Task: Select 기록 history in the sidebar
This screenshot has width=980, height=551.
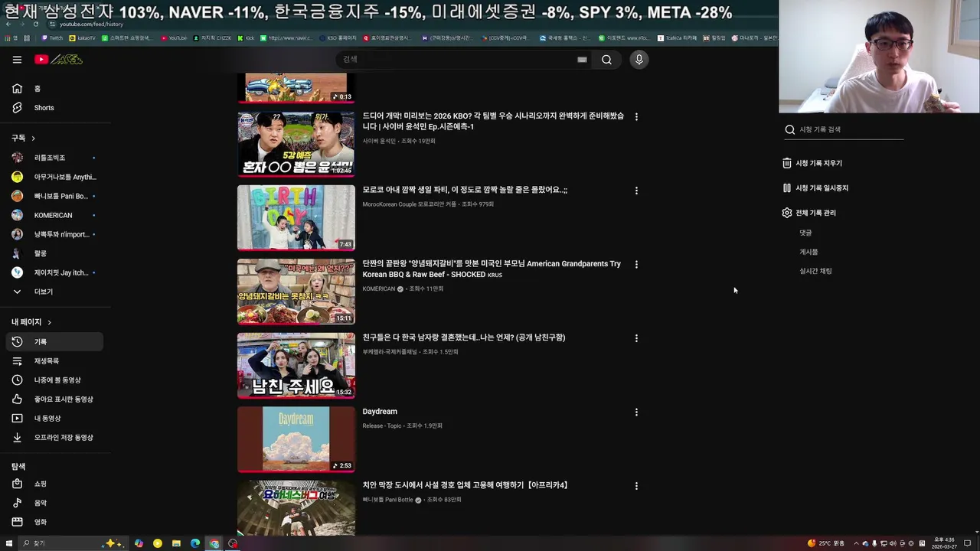Action: tap(54, 342)
